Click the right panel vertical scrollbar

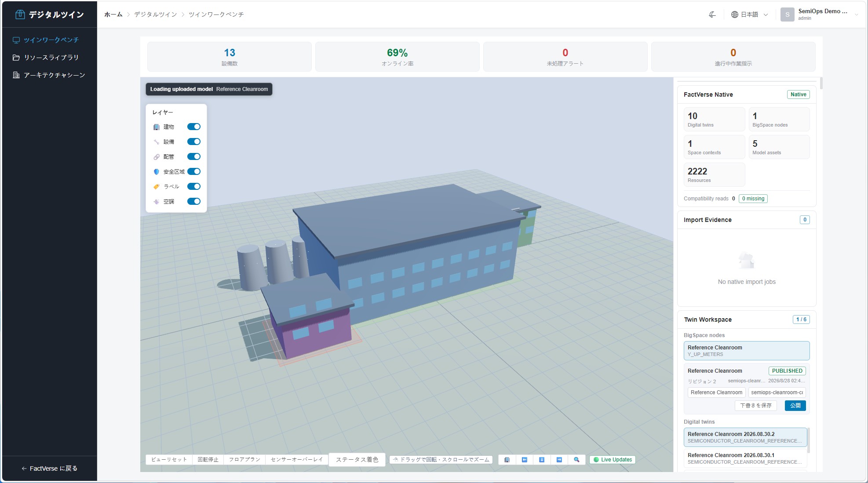(x=821, y=84)
